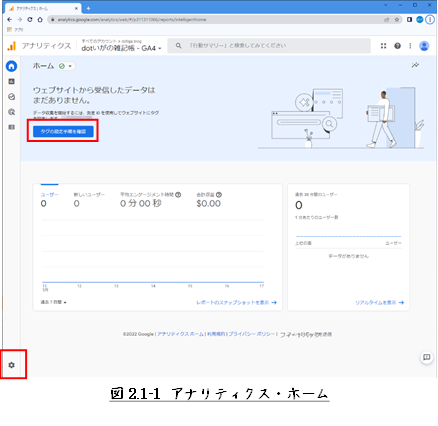The image size is (438, 426).
Task: Open Admin gear settings icon
Action: (x=11, y=365)
